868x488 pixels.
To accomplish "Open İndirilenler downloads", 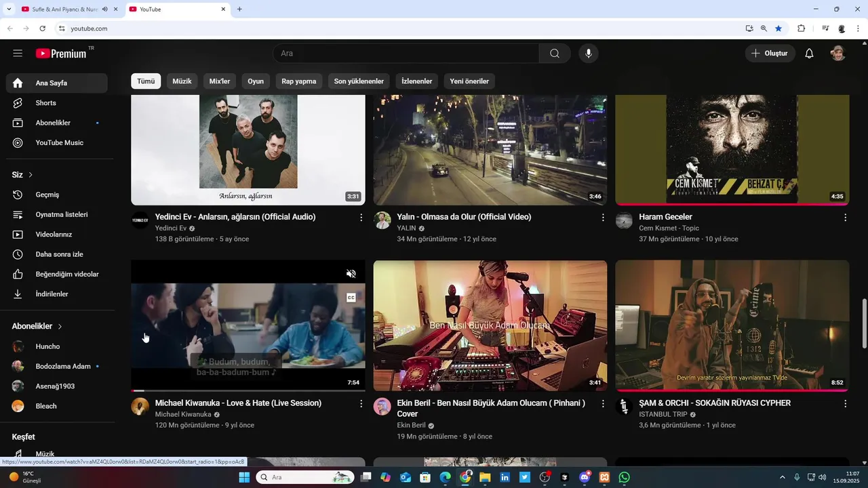I will (57, 294).
